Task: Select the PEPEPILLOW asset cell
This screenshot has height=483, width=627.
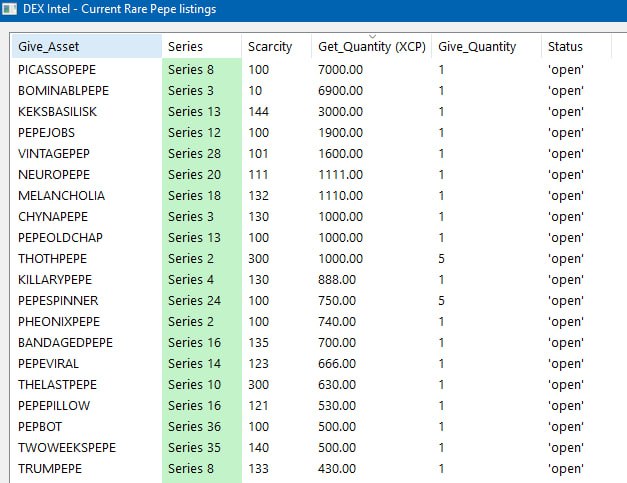Action: pyautogui.click(x=54, y=405)
